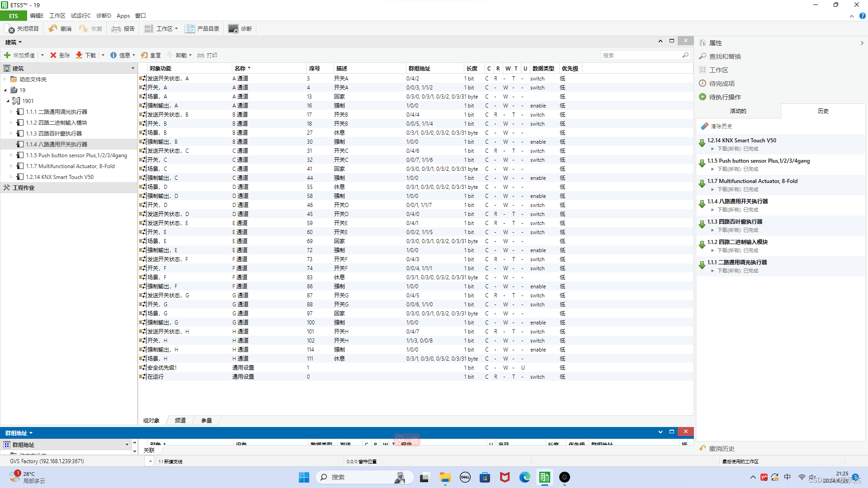Click the red 删除 delete icon
The image size is (868, 488).
tap(53, 55)
